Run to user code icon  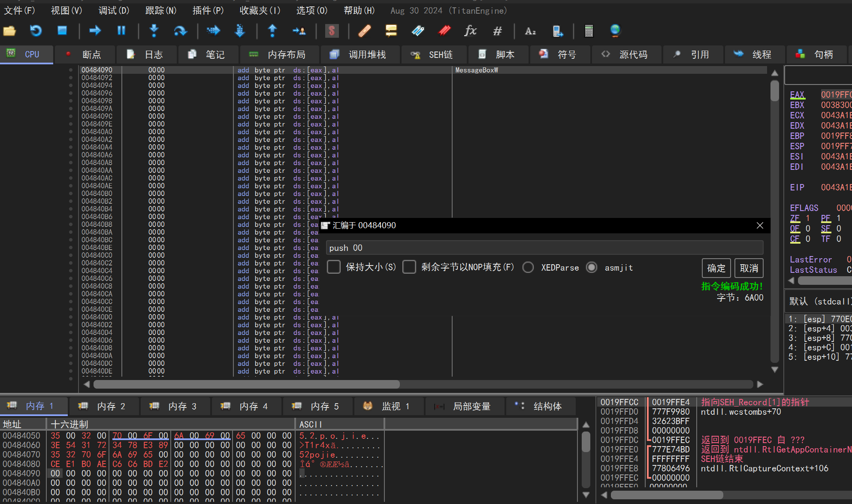[299, 31]
